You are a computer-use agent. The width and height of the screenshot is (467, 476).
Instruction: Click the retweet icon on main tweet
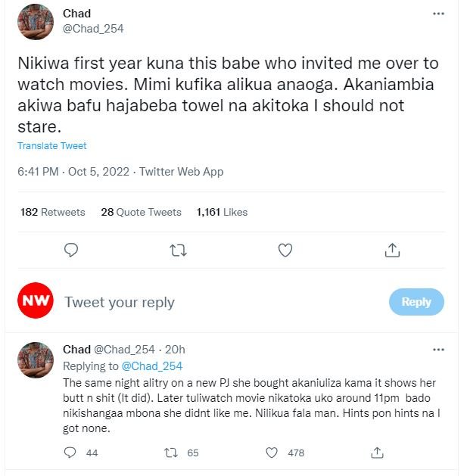click(x=178, y=250)
